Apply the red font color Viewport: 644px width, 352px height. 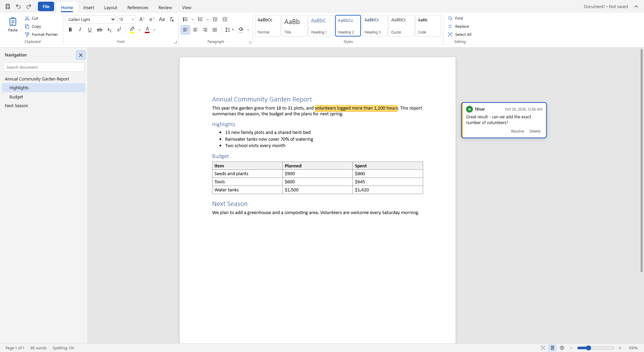click(147, 30)
